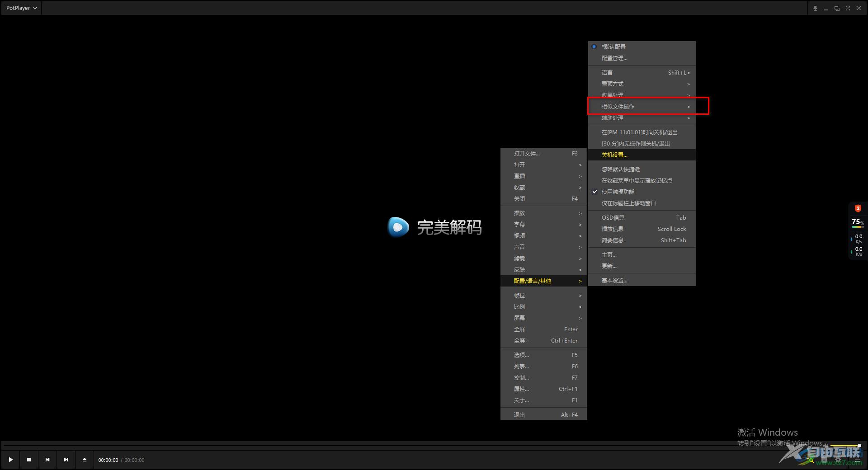This screenshot has height=470, width=868.
Task: Jump to the previous track
Action: (47, 460)
